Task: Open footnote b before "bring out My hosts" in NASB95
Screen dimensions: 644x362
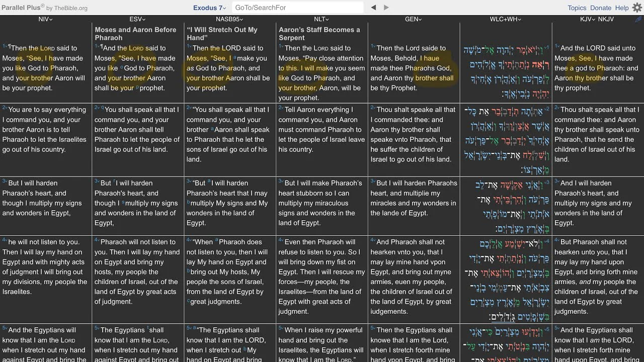Action: point(189,270)
